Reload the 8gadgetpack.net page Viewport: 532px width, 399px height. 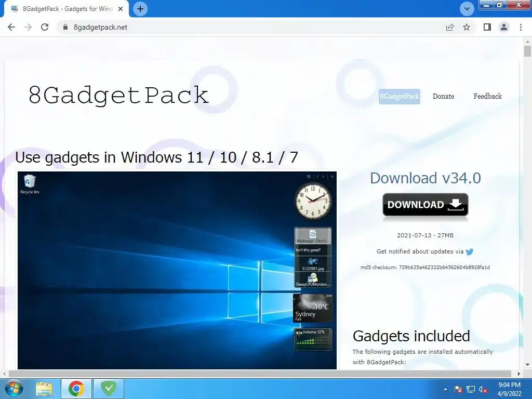click(45, 27)
